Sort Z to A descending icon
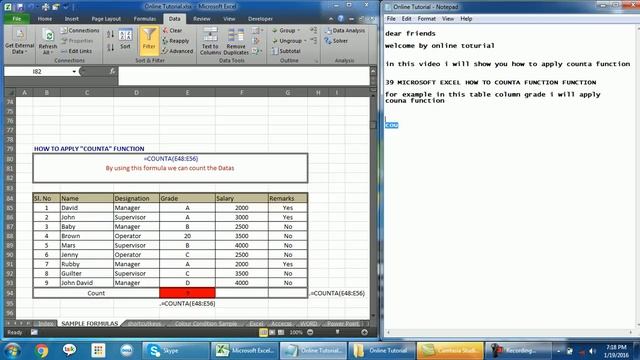The height and width of the screenshot is (360, 640). (x=110, y=47)
